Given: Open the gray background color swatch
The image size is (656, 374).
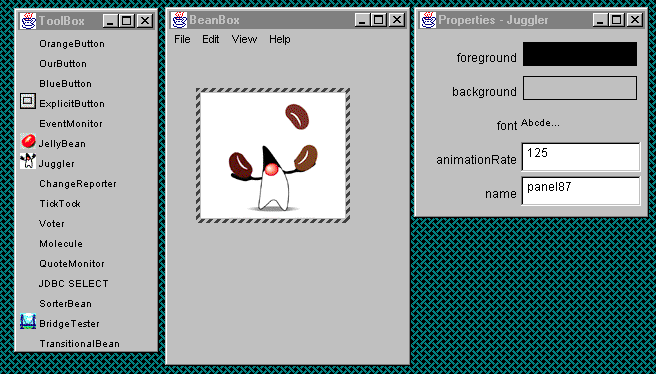Looking at the screenshot, I should point(580,88).
